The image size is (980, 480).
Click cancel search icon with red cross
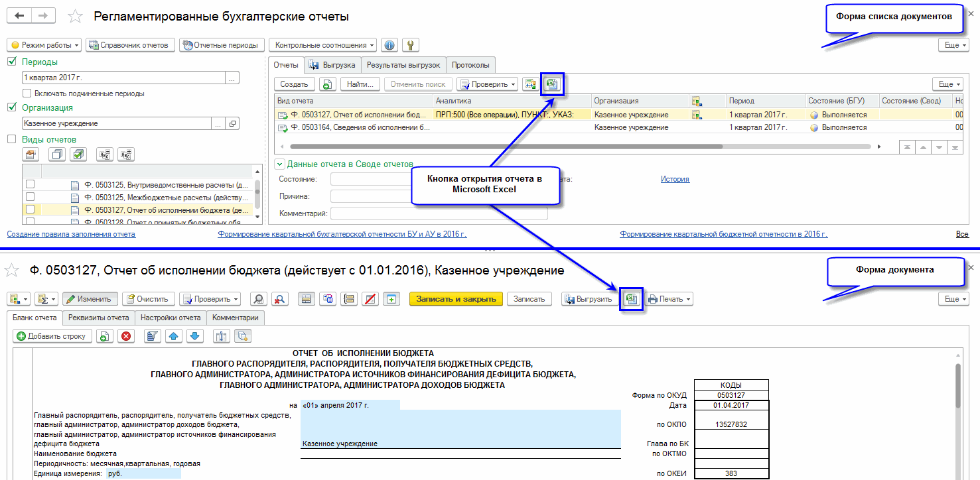279,299
